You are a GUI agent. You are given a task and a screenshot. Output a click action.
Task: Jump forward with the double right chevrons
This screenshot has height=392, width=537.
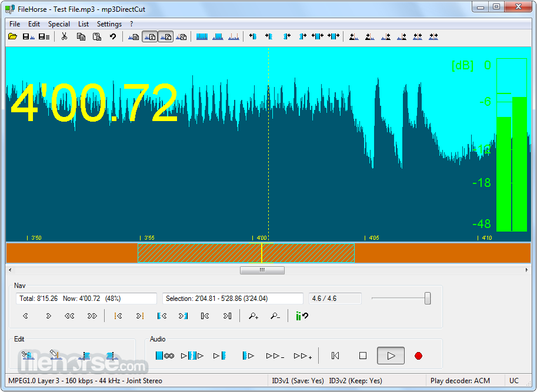pos(92,316)
